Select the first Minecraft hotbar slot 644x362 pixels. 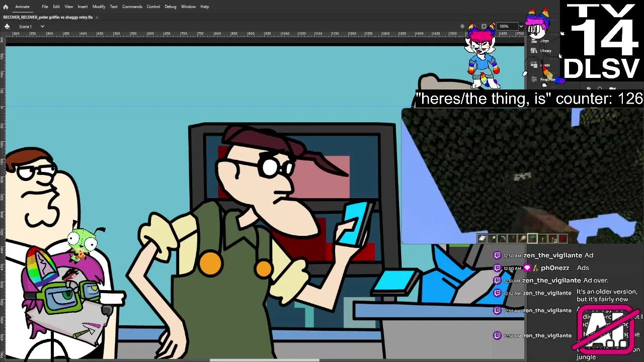[482, 239]
